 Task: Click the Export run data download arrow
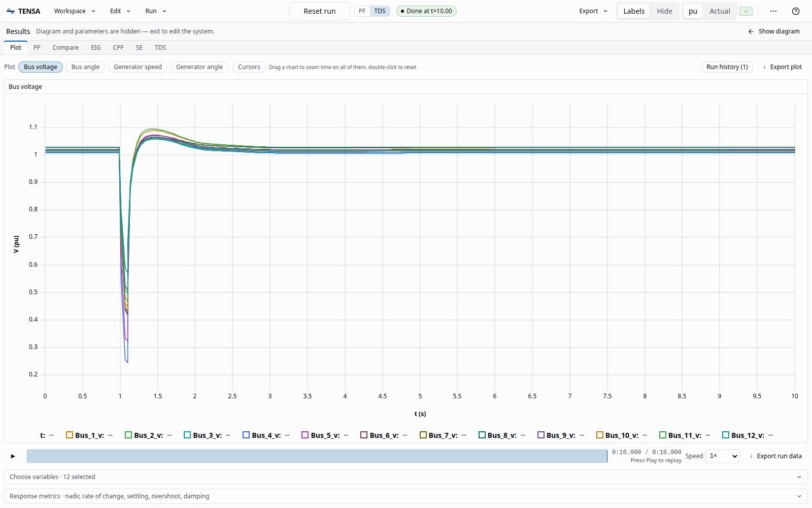click(751, 456)
